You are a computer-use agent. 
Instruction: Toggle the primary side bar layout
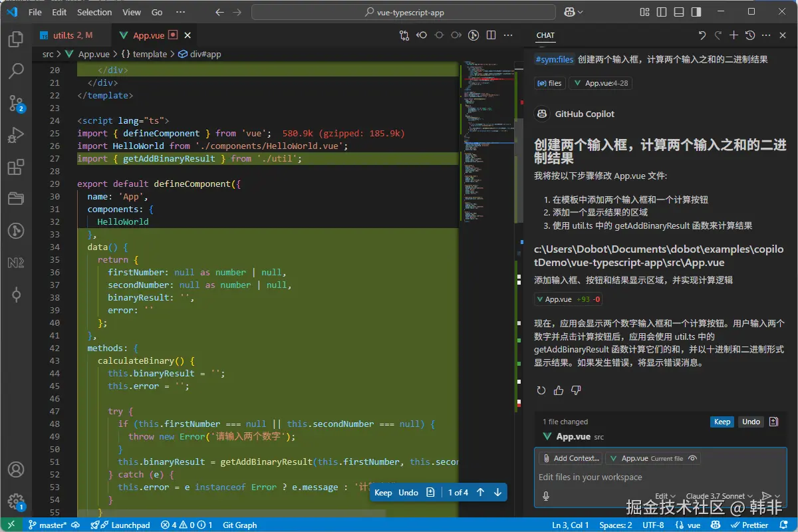tap(661, 12)
